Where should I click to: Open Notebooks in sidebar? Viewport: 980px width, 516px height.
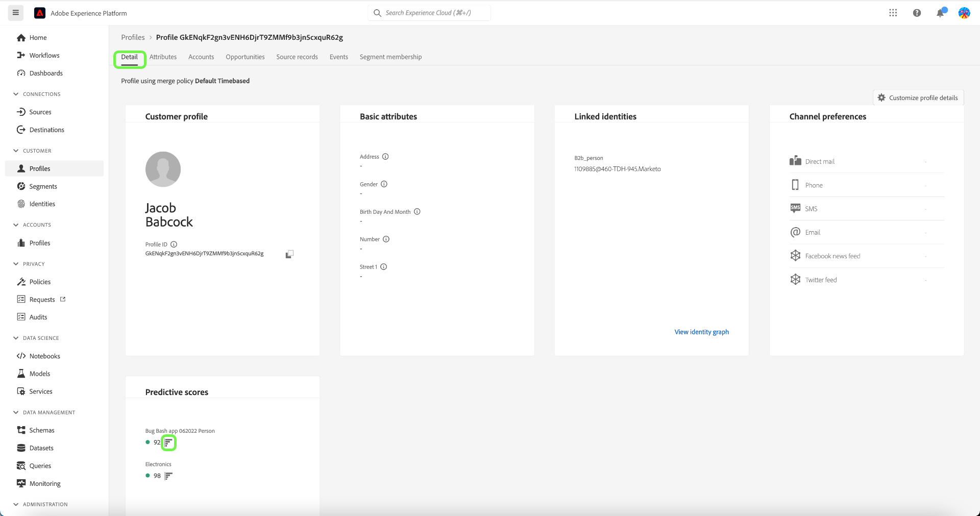click(x=54, y=356)
